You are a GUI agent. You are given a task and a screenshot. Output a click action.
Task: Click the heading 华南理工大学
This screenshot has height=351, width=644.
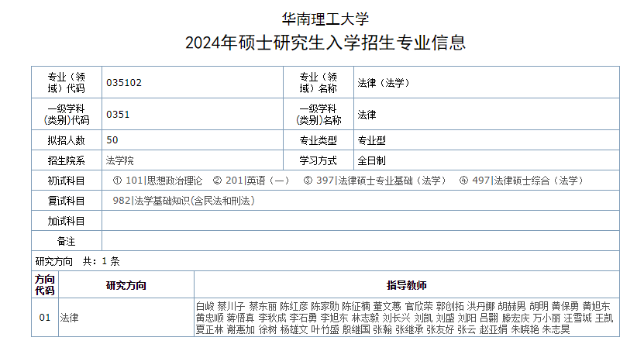click(x=325, y=19)
